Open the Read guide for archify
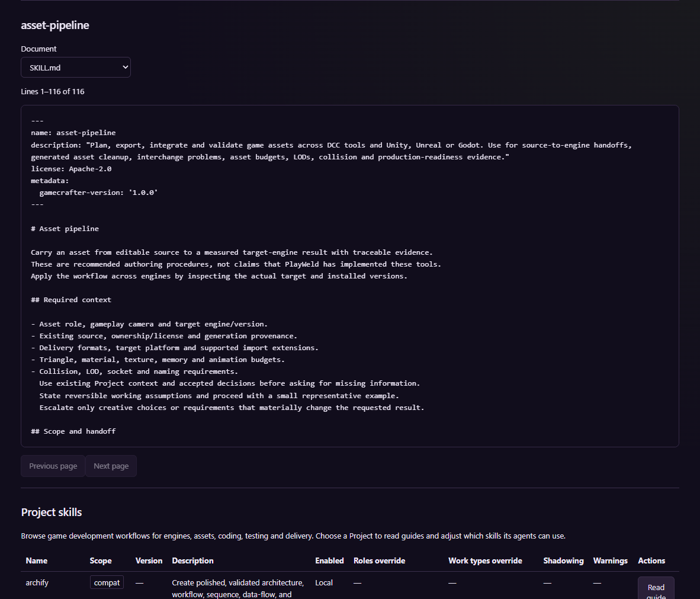 click(x=656, y=589)
